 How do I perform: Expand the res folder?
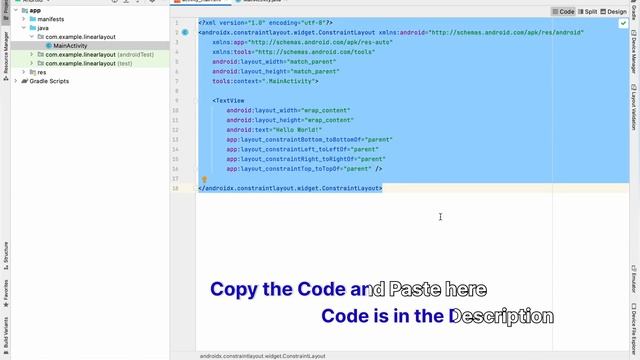24,72
